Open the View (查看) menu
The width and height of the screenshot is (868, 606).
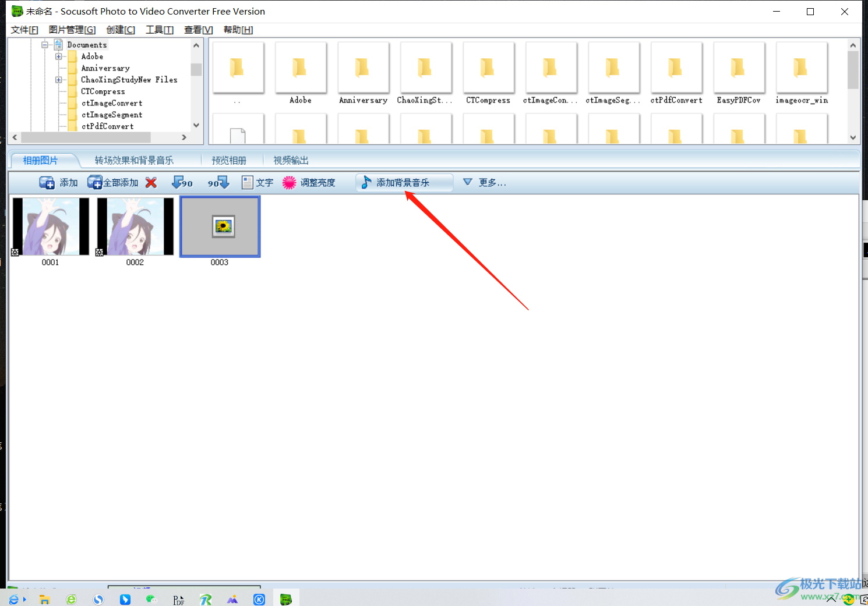(199, 30)
